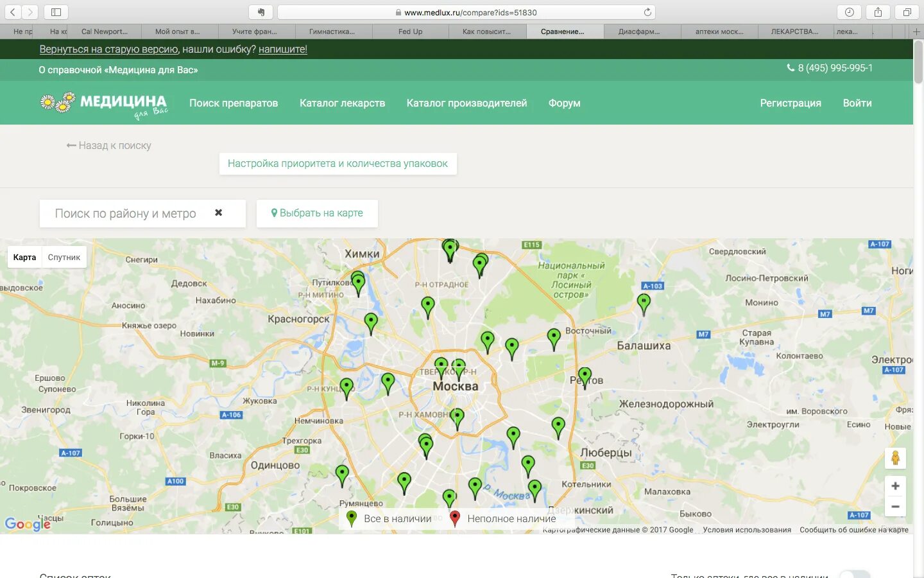
Task: Click Регистрация link
Action: pyautogui.click(x=791, y=103)
